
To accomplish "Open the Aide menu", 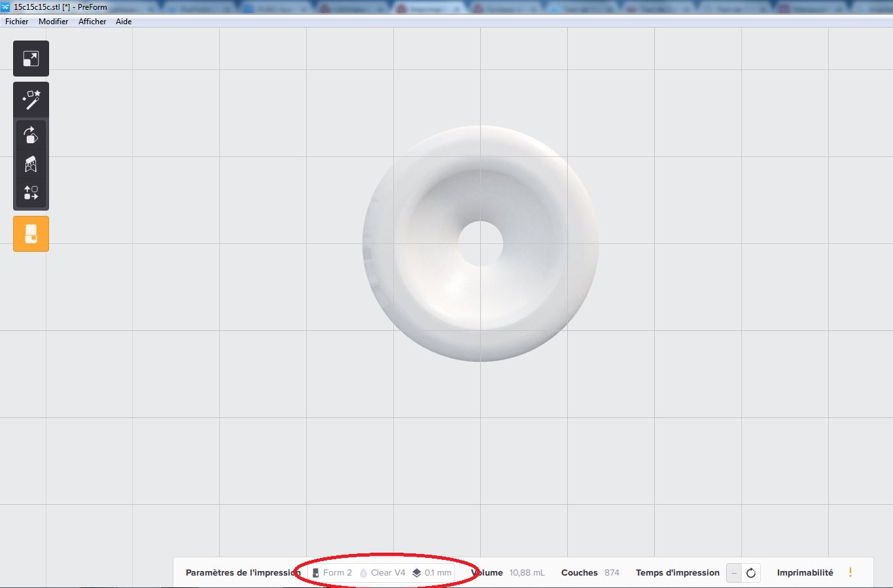I will 124,22.
